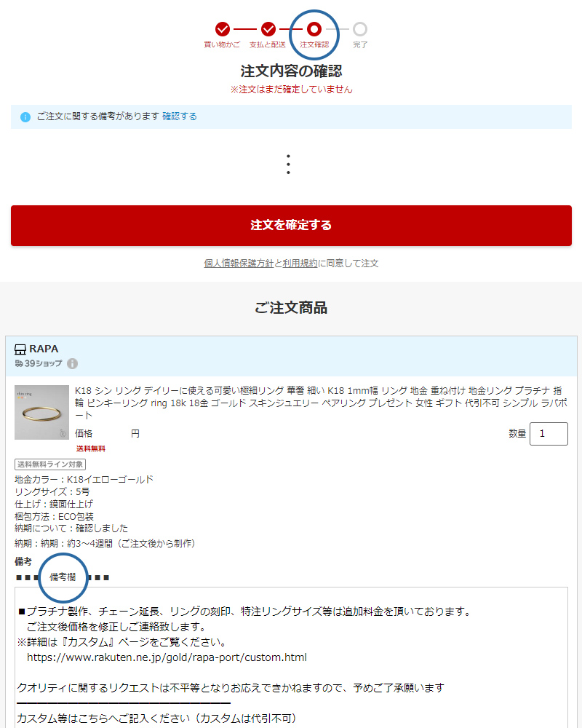582x728 pixels.
Task: Expand the three-dot collapsed section indicator
Action: 289,165
